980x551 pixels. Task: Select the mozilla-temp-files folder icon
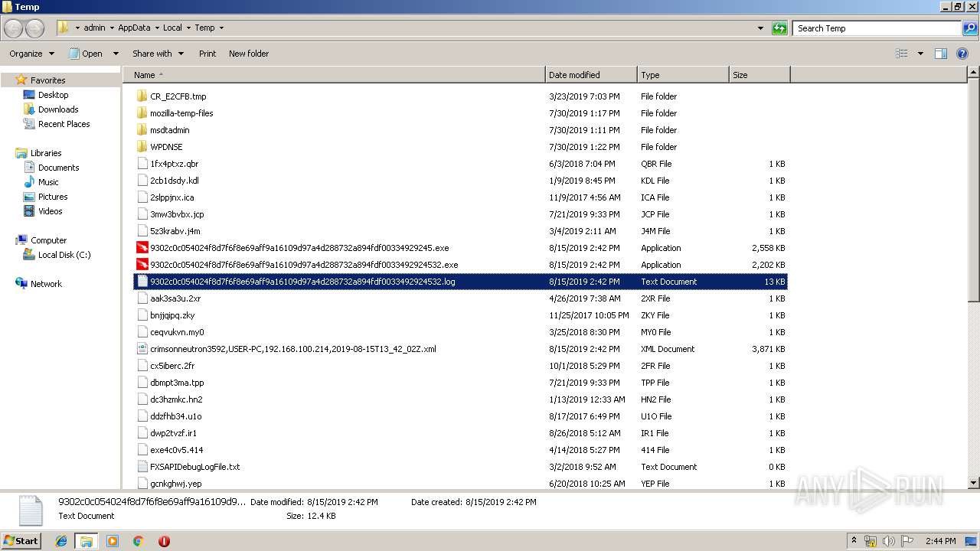click(x=142, y=113)
